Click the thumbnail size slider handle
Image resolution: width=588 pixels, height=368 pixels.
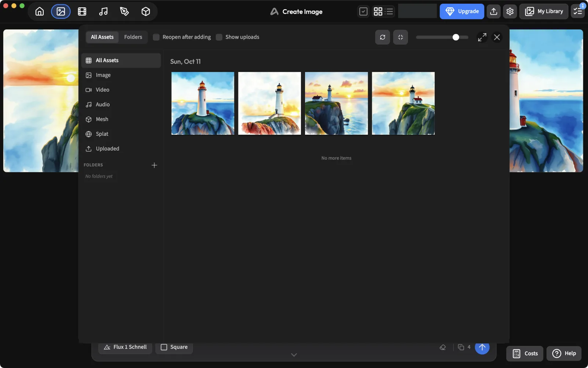pos(456,37)
